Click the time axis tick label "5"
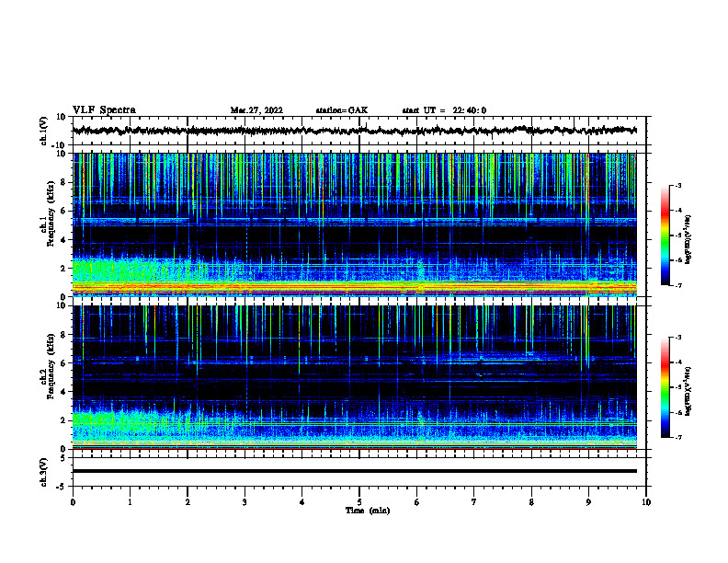 click(x=359, y=502)
